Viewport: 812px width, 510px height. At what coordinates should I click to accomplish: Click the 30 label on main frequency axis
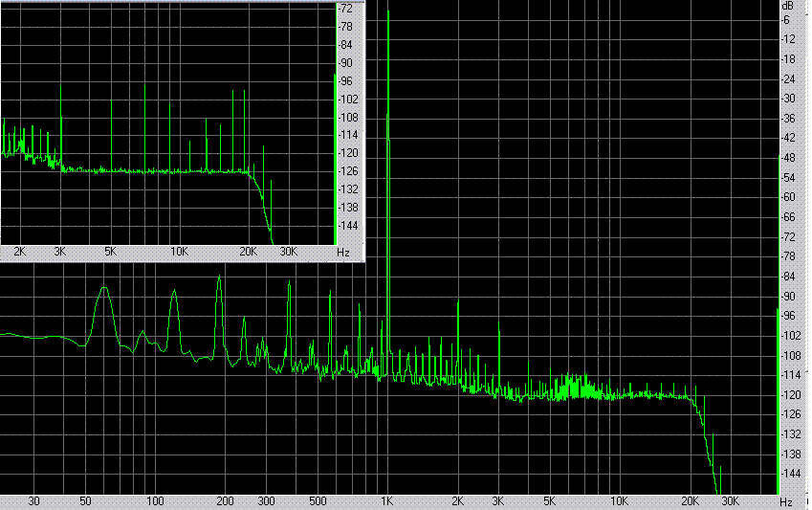[33, 501]
